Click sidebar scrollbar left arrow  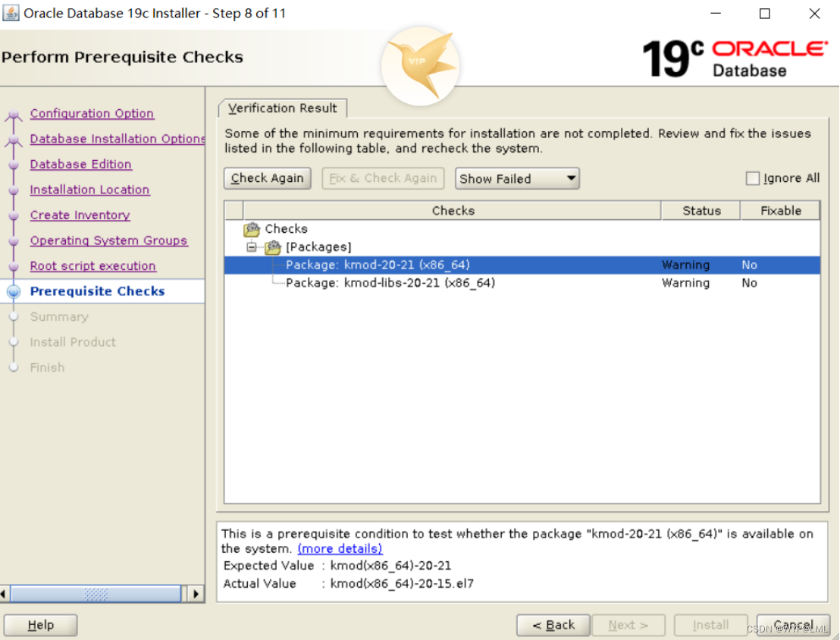pos(4,594)
